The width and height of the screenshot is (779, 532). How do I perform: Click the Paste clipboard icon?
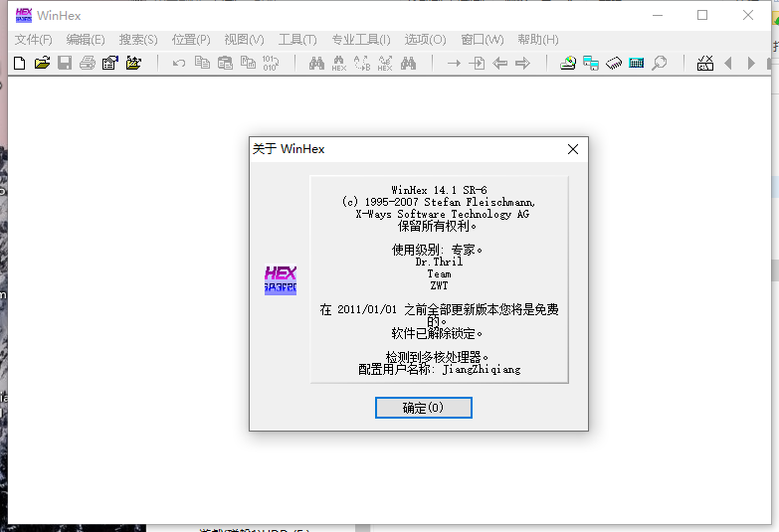pyautogui.click(x=225, y=63)
